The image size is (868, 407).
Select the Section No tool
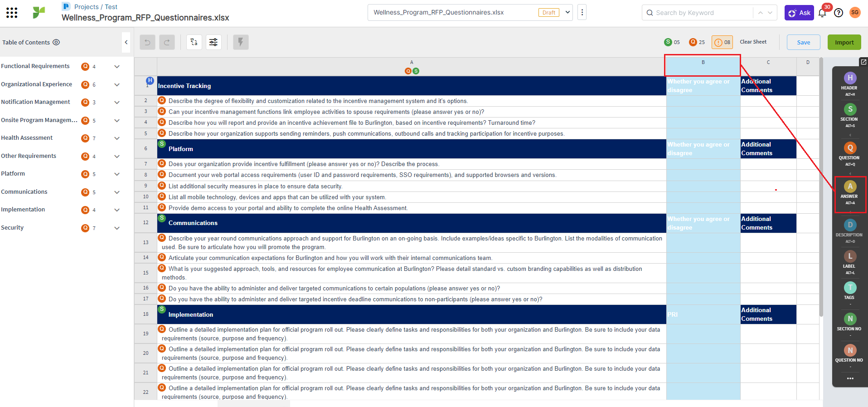tap(850, 323)
